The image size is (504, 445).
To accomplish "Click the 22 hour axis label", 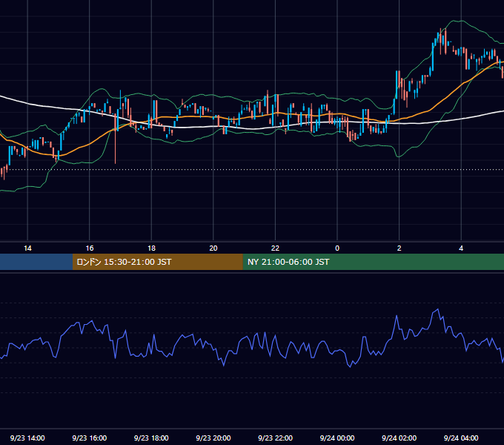I will [x=275, y=248].
